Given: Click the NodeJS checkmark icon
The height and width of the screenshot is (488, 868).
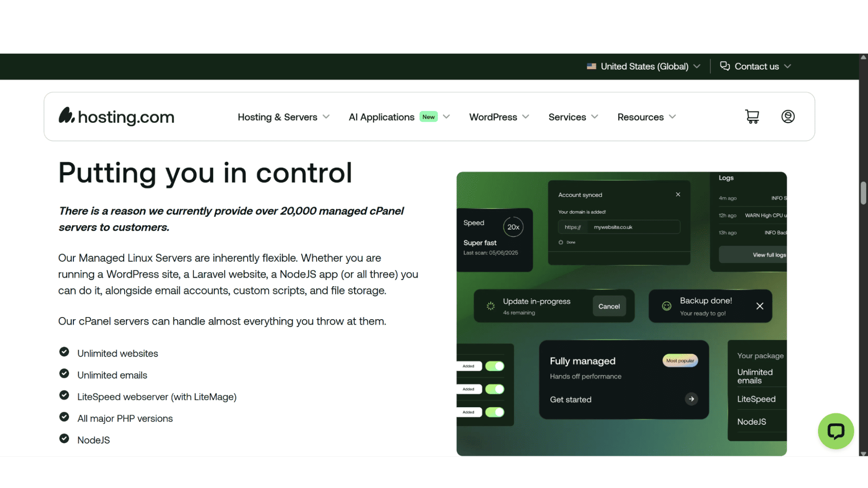Looking at the screenshot, I should [x=64, y=439].
